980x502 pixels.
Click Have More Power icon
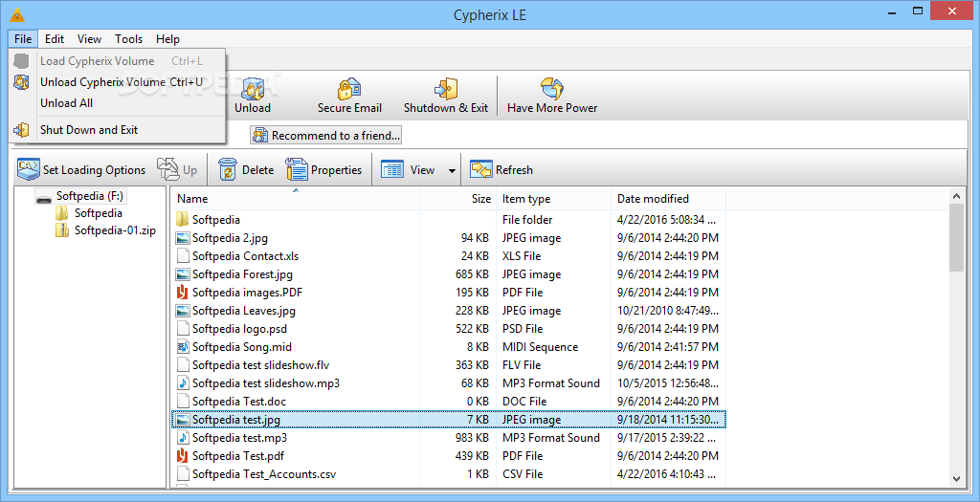tap(552, 89)
